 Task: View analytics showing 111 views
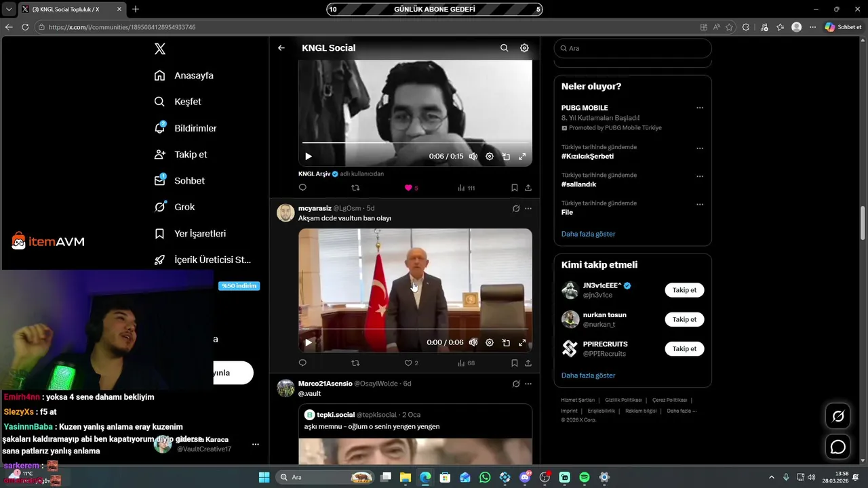[x=466, y=188]
